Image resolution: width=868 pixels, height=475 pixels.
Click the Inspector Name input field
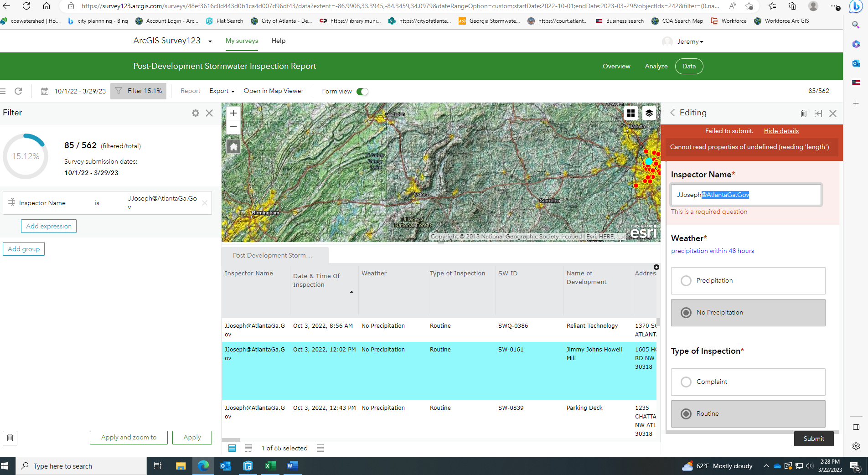[x=746, y=195]
